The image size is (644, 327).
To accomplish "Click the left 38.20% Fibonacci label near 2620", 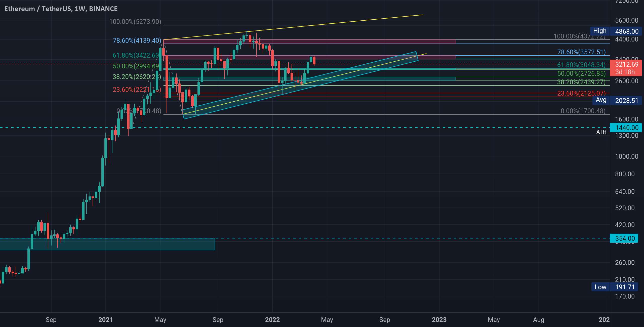I will coord(137,77).
